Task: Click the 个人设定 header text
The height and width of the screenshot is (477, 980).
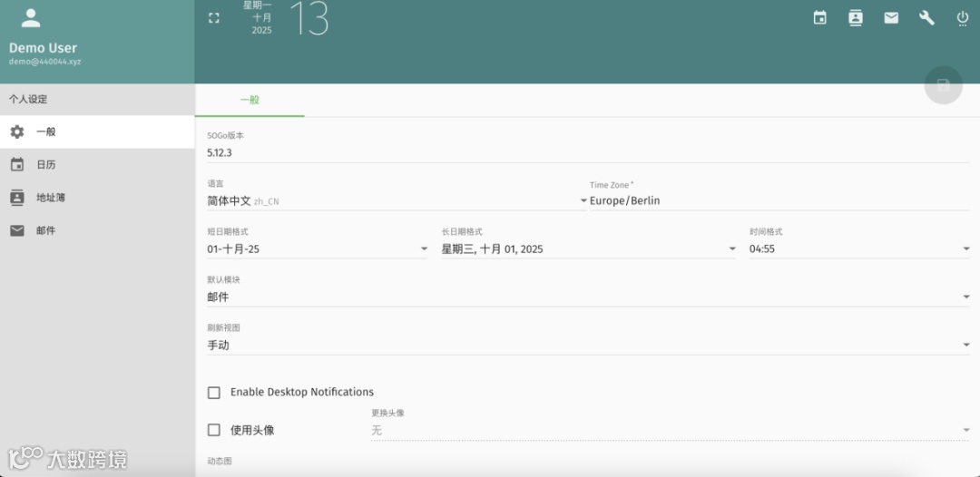Action: [x=28, y=99]
